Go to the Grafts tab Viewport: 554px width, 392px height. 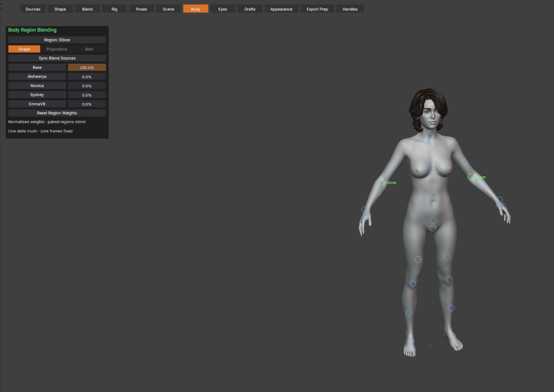click(250, 9)
